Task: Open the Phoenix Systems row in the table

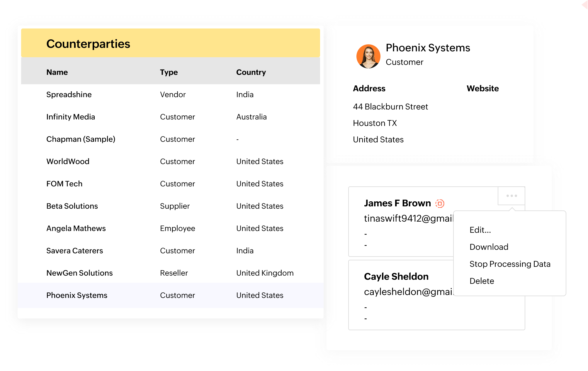Action: [x=77, y=295]
